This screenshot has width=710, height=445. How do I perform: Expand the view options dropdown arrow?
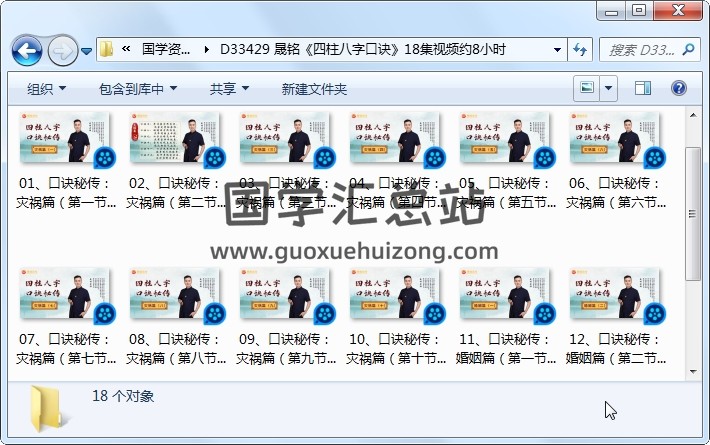pyautogui.click(x=609, y=89)
